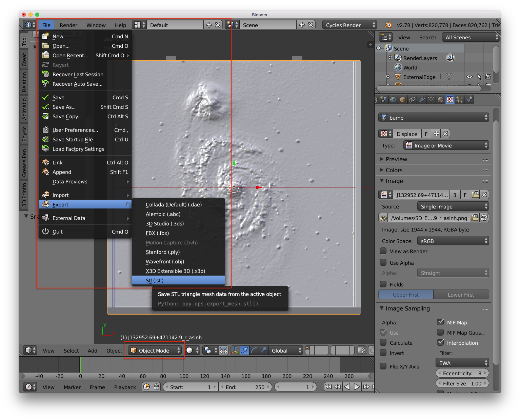Open the Physics properties tab
The width and height of the screenshot is (520, 420).
pos(468,99)
